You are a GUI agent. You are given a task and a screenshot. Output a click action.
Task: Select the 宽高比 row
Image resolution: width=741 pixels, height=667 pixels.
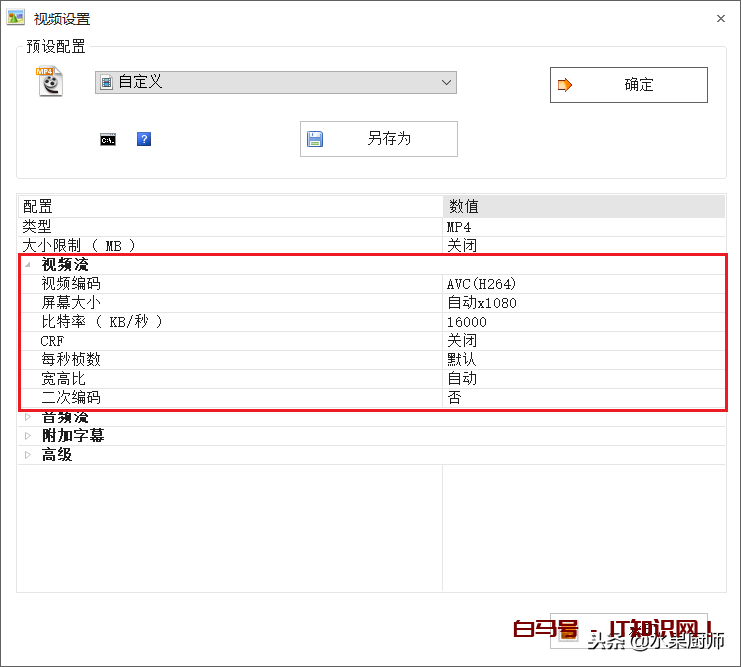click(x=371, y=379)
